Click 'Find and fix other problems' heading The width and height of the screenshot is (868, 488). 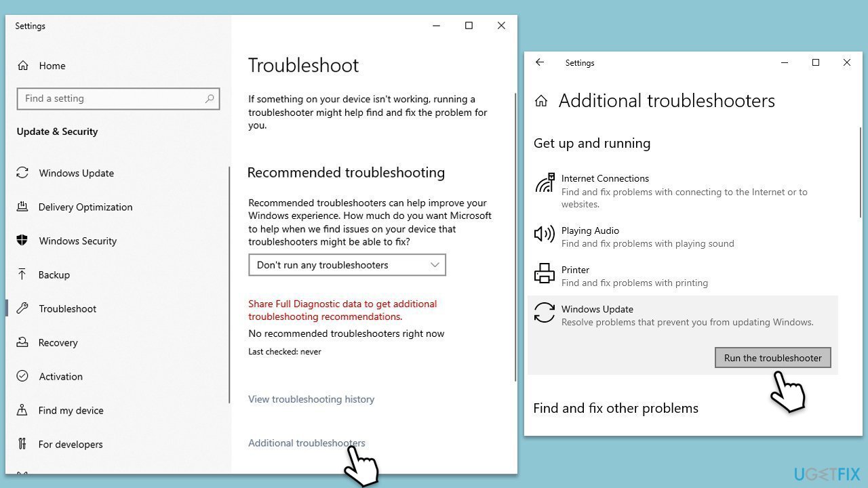click(616, 408)
